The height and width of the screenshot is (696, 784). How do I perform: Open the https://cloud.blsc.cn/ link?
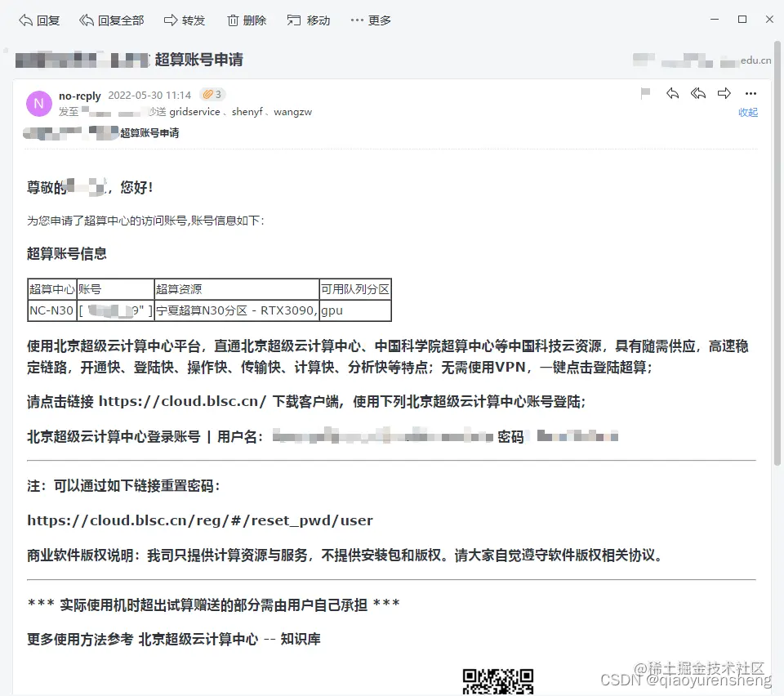tap(182, 401)
